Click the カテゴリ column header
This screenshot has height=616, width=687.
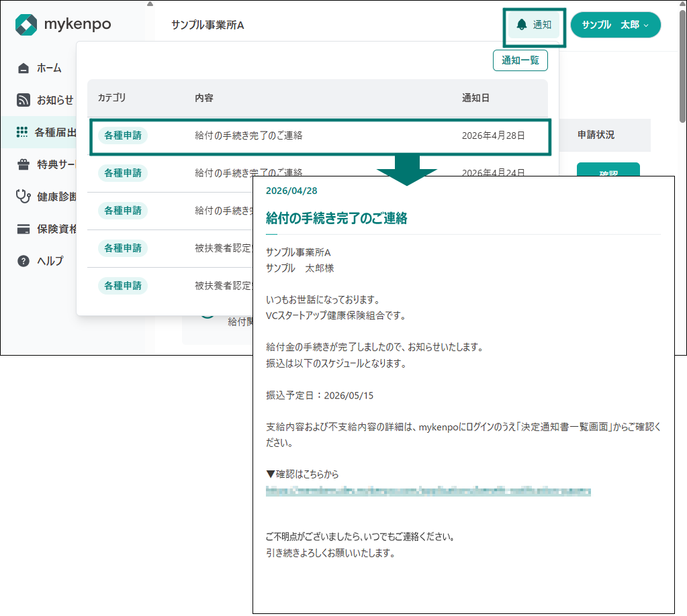(x=111, y=97)
